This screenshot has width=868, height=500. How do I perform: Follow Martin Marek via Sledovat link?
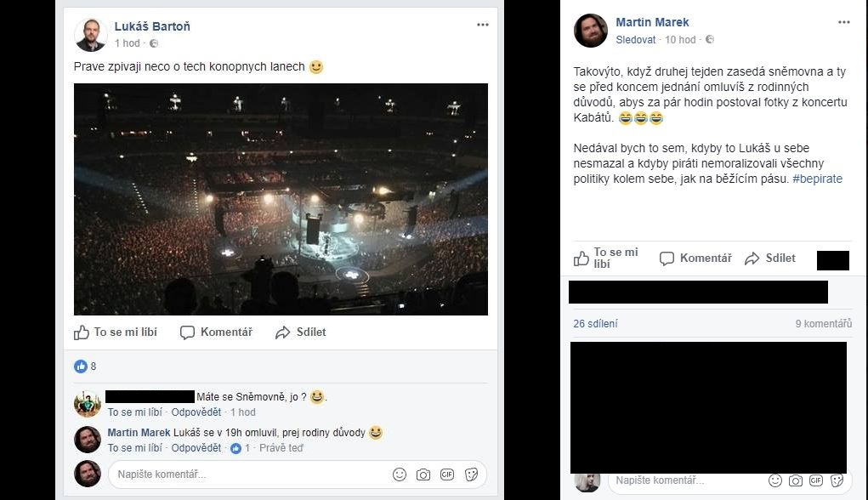pos(636,40)
